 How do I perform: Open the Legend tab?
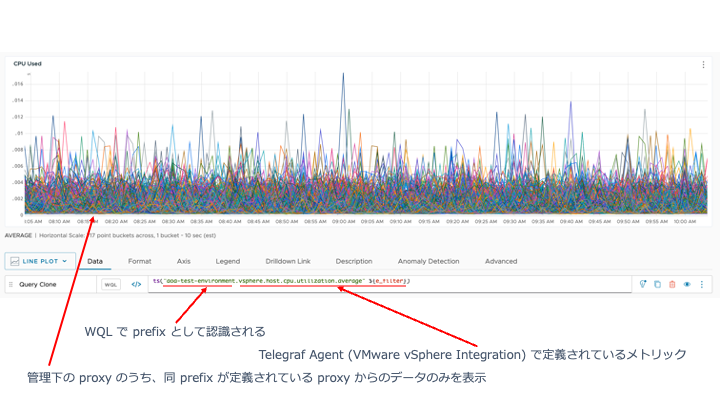[x=228, y=261]
